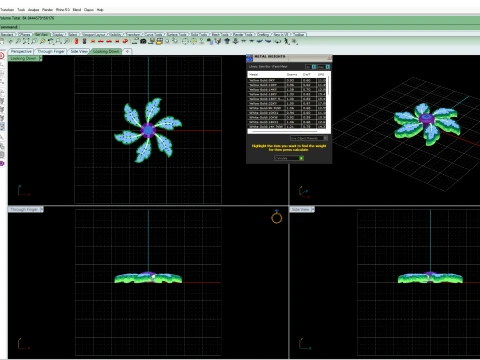Open the Help menu
Screen dimensions: 480x360
click(100, 10)
